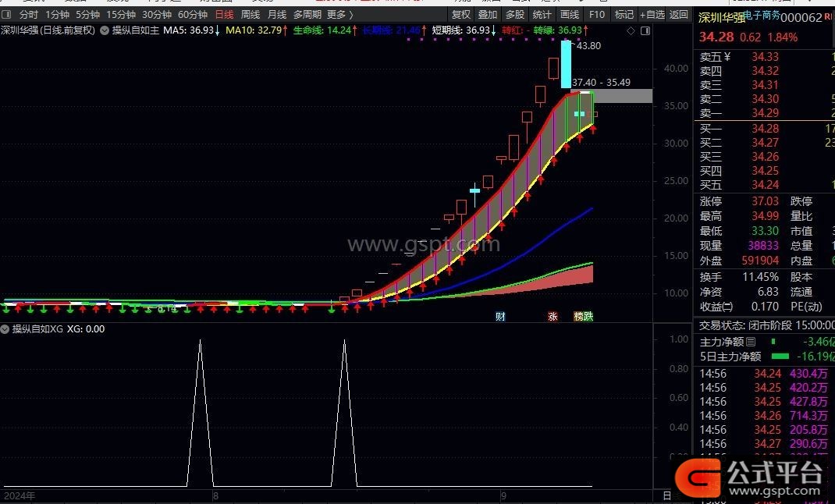Click the 净资 value 6.83
Screen dimensions: 835x504
pos(768,292)
